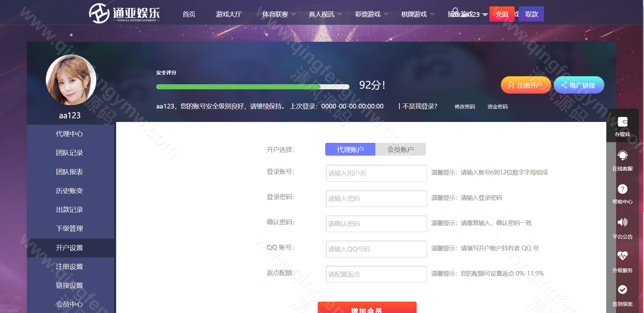
Task: Expand the 体育联赛 dropdown menu
Action: point(279,14)
